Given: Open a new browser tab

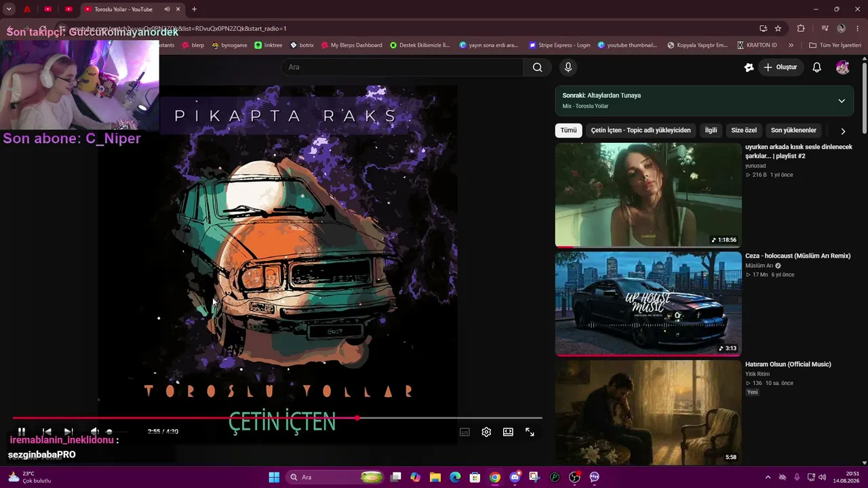Looking at the screenshot, I should [194, 9].
